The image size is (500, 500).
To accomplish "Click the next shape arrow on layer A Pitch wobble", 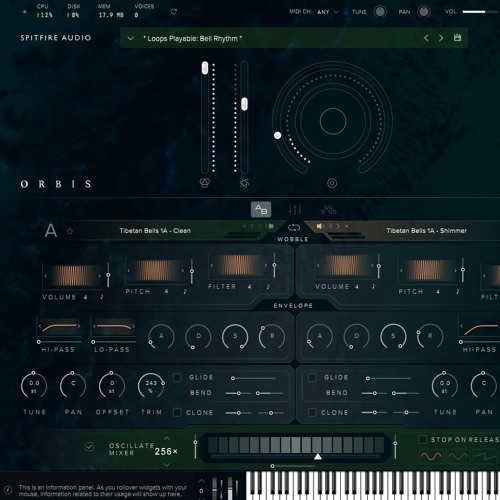I will click(183, 270).
